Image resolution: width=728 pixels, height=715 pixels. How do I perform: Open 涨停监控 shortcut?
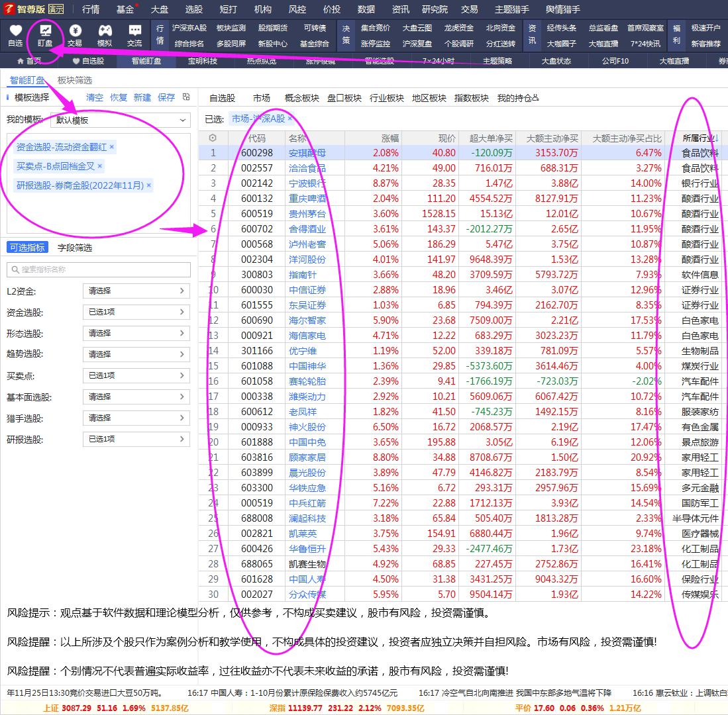(x=375, y=44)
